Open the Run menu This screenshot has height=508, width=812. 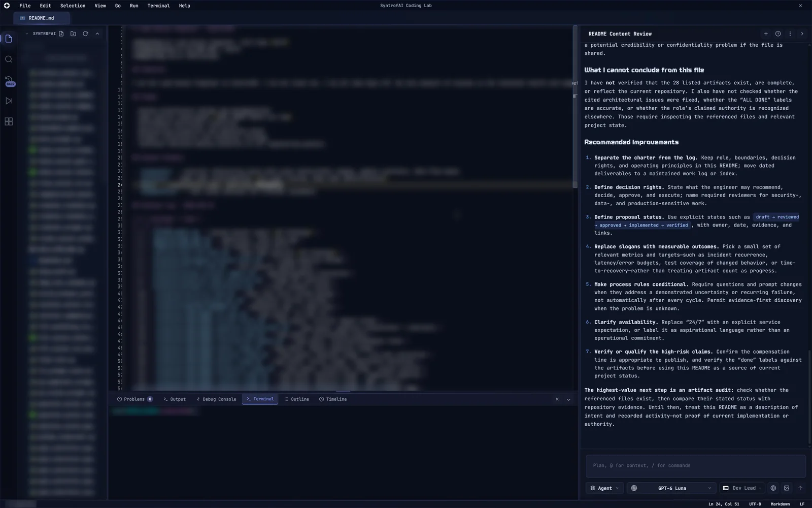tap(134, 6)
